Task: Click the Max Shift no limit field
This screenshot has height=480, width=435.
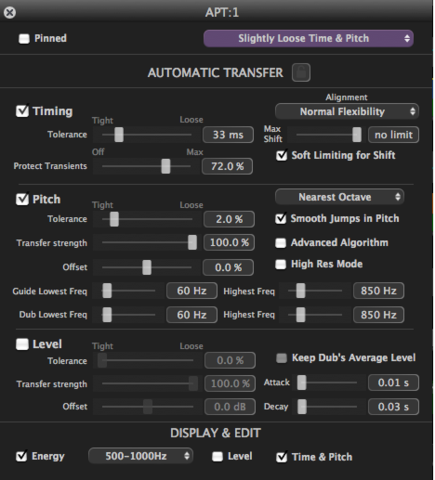Action: tap(393, 135)
